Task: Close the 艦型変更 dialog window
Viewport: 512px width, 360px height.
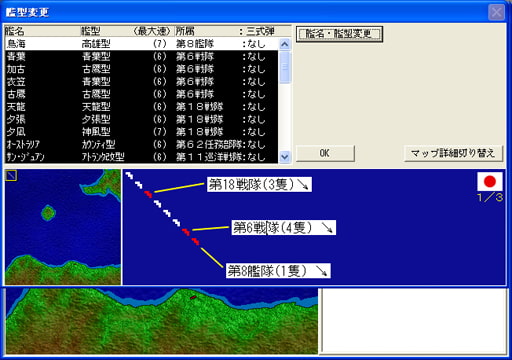Action: pos(496,13)
